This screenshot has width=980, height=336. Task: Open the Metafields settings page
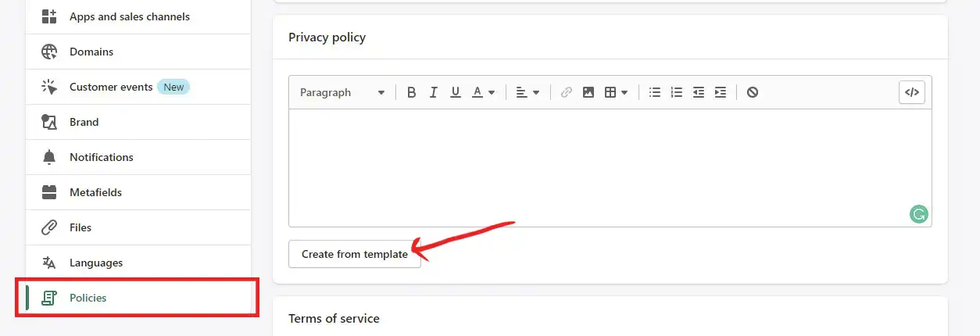[x=138, y=192]
